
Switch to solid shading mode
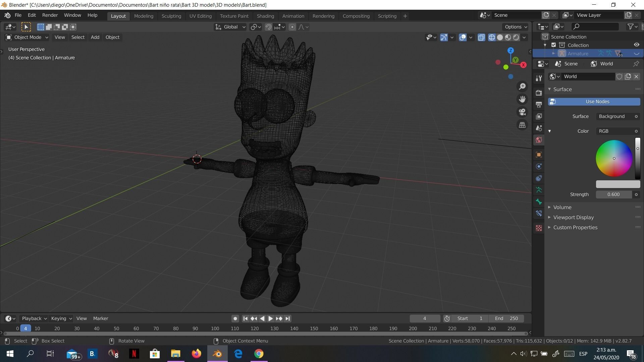[500, 37]
